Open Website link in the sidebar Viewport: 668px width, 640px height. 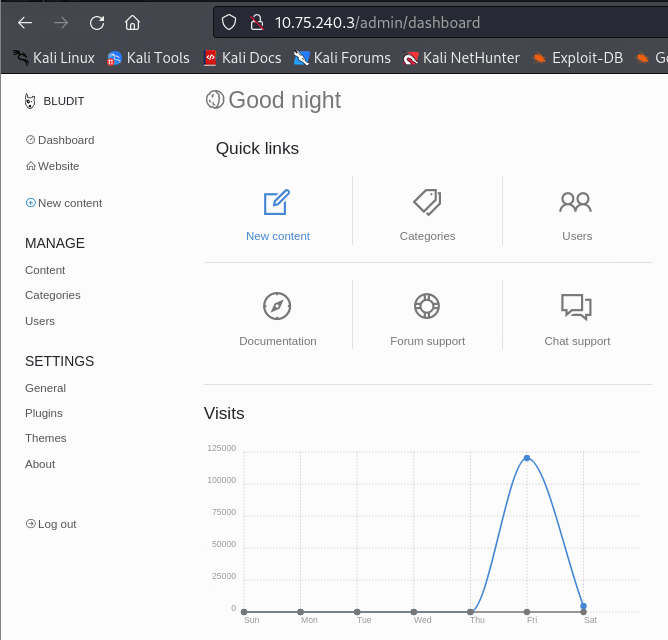(x=58, y=166)
